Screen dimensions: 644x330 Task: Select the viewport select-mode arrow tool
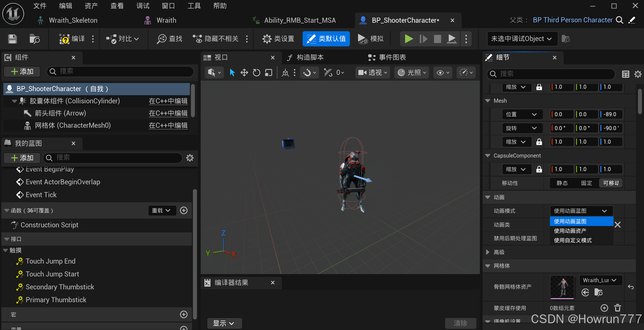tap(232, 73)
